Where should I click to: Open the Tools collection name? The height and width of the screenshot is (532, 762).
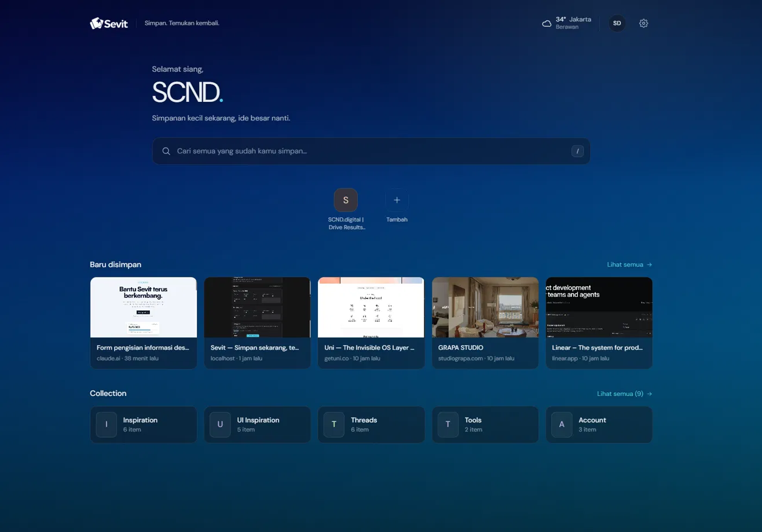(x=473, y=420)
